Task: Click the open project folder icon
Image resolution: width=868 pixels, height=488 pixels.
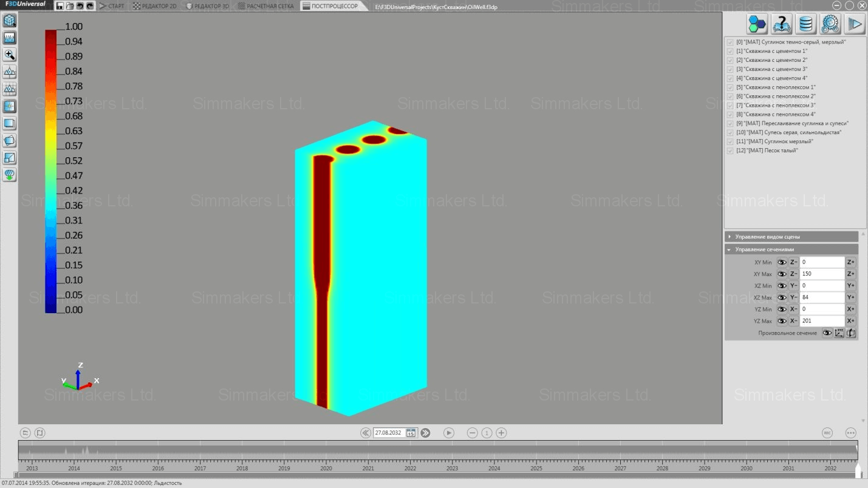Action: (70, 6)
